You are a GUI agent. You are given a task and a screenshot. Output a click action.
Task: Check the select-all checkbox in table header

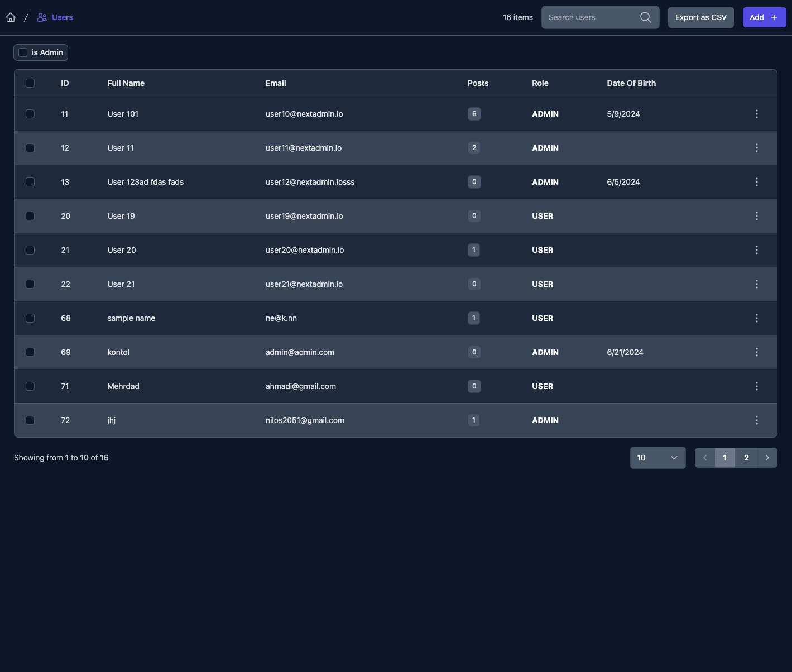(x=30, y=83)
